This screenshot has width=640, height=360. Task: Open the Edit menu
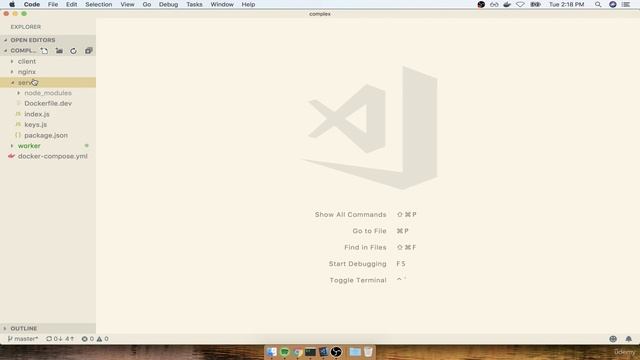(x=71, y=4)
